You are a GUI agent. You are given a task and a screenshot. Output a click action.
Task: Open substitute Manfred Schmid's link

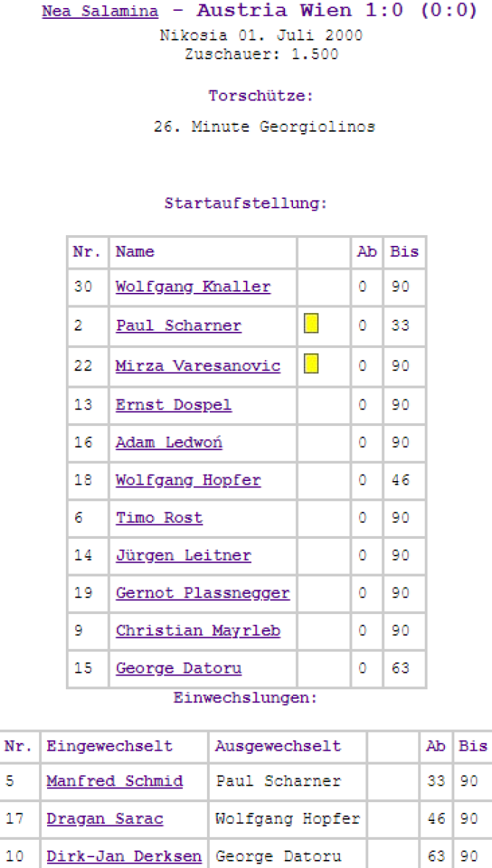coord(114,781)
